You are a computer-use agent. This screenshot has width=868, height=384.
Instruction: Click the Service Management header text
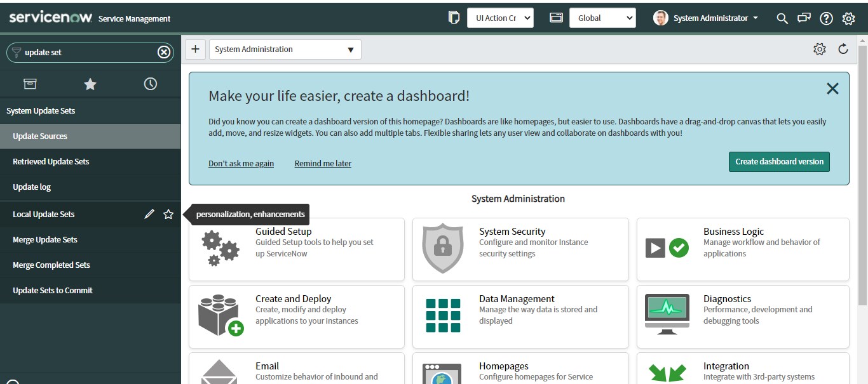[x=134, y=19]
